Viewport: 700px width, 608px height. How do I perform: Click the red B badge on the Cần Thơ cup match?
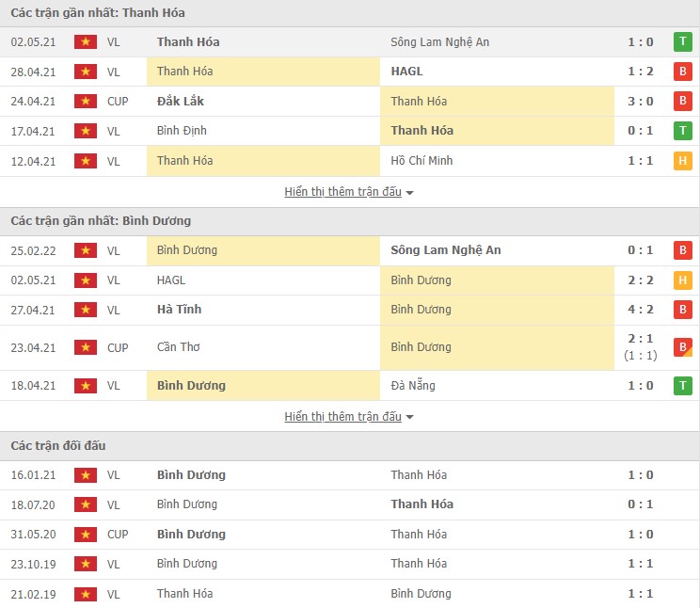[x=682, y=347]
